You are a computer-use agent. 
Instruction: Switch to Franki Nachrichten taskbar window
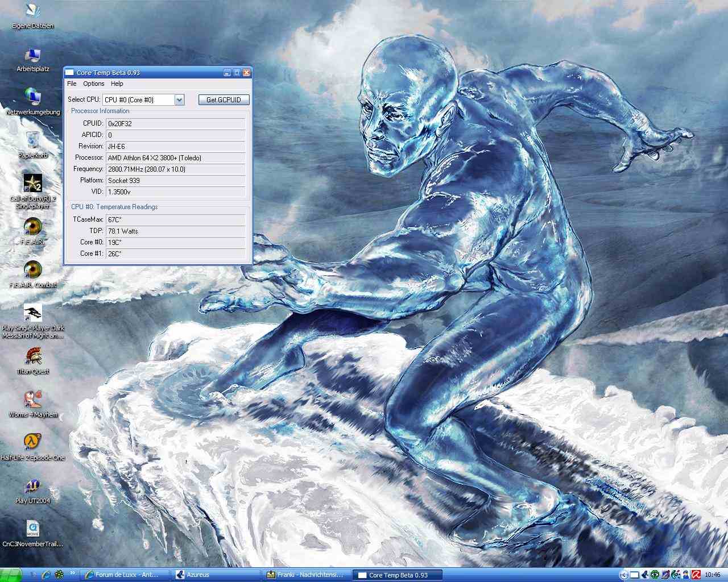(x=307, y=575)
